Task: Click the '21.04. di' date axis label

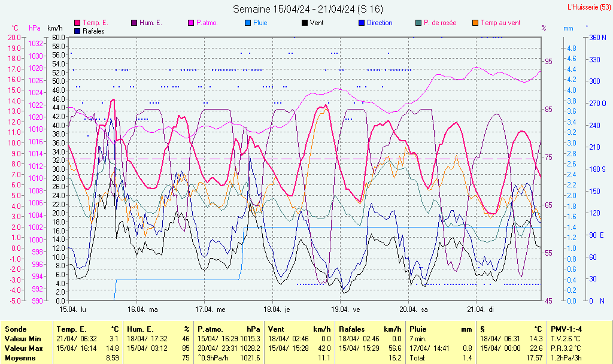Action: point(481,310)
